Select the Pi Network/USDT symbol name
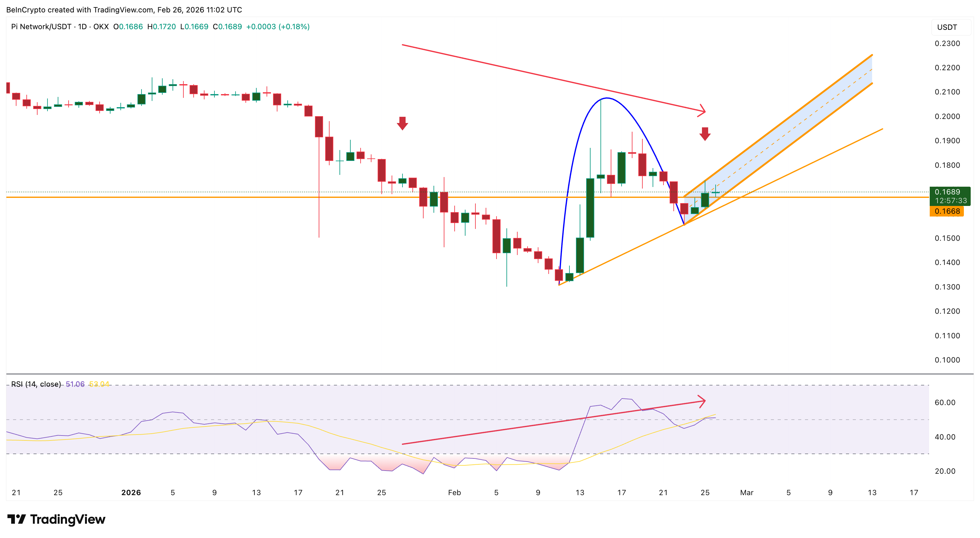This screenshot has width=980, height=538. (41, 27)
